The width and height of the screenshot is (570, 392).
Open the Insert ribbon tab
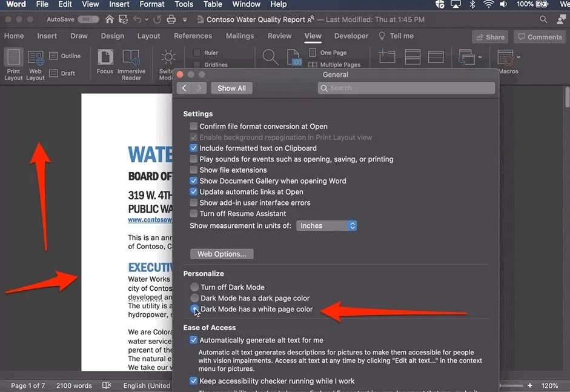47,36
